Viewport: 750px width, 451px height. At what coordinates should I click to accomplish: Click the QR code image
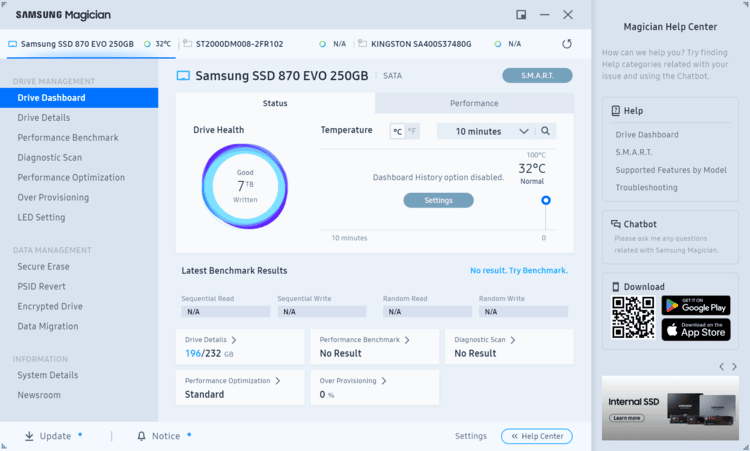pos(633,318)
